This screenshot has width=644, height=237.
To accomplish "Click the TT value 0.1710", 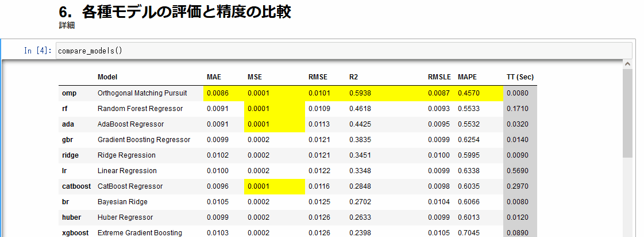I will click(x=518, y=109).
